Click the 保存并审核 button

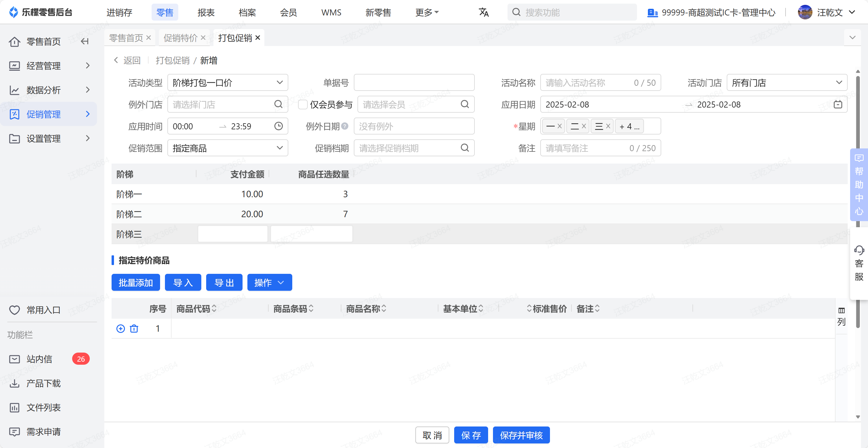point(521,435)
